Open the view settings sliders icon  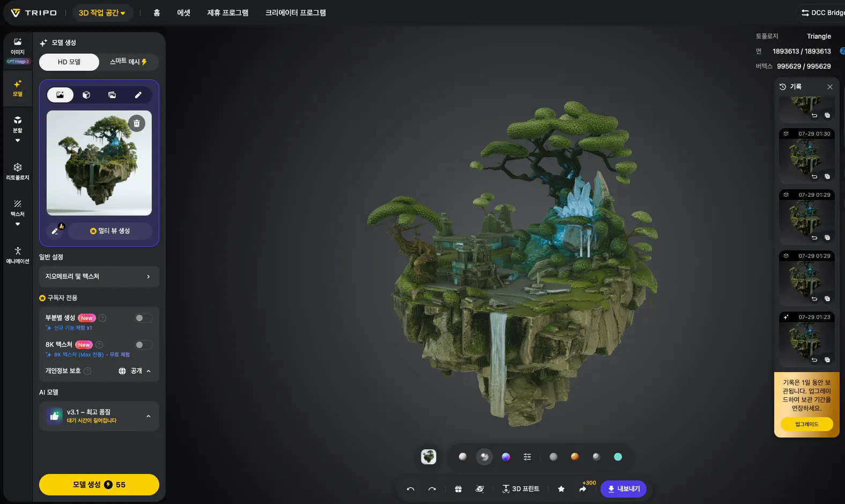(527, 457)
